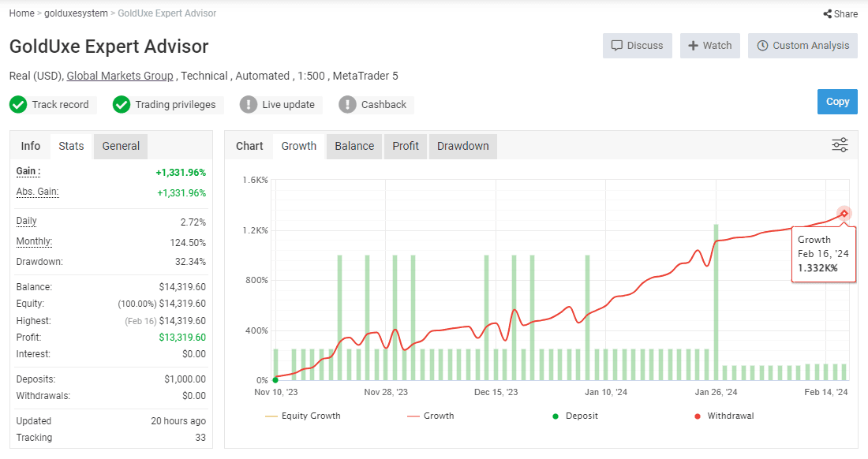Click the tallest green bar near Jan 26
The height and width of the screenshot is (459, 868).
click(716, 302)
